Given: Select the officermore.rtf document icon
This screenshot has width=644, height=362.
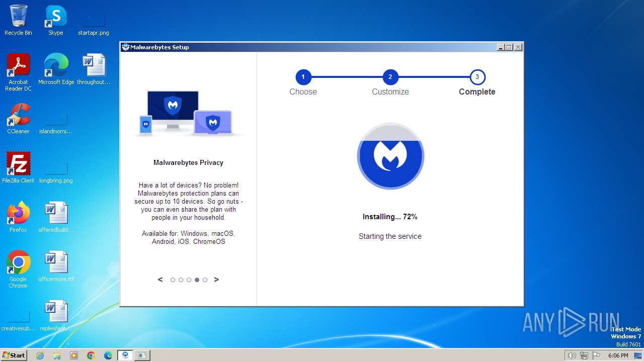Looking at the screenshot, I should 56,266.
